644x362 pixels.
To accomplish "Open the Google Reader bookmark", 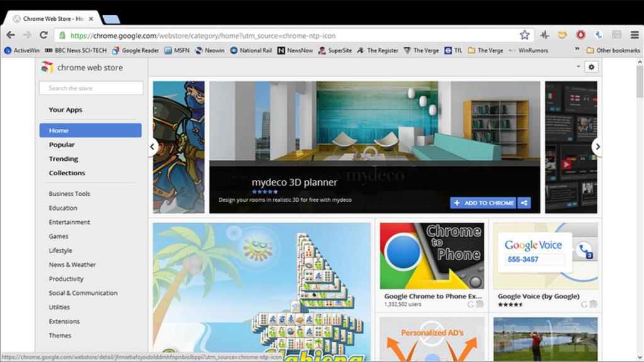I will tap(135, 50).
